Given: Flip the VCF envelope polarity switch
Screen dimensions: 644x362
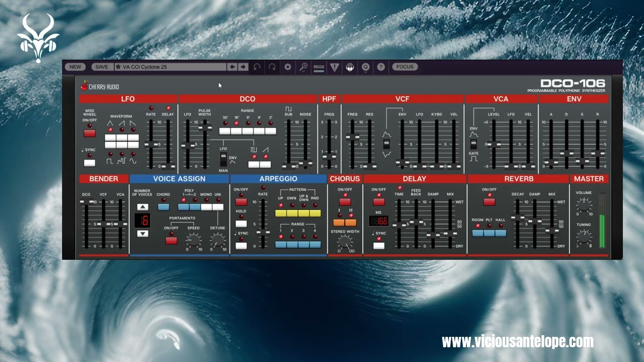Looking at the screenshot, I should pyautogui.click(x=386, y=144).
